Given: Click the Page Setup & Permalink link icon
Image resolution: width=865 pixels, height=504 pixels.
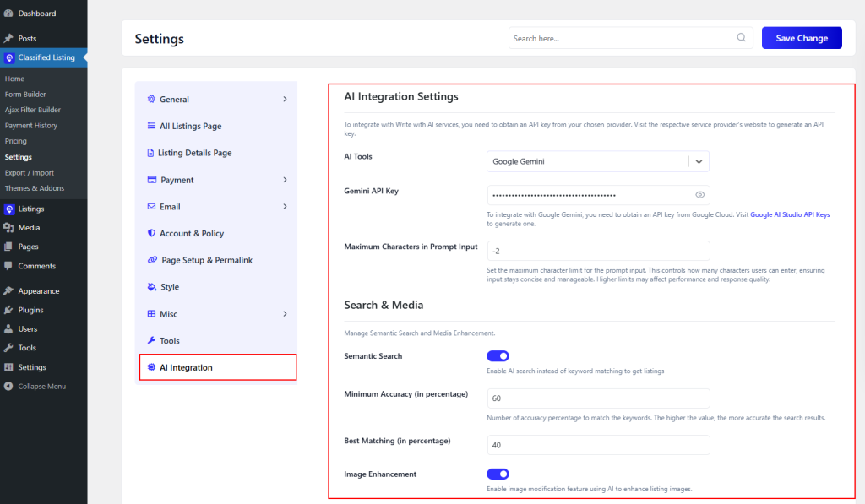Looking at the screenshot, I should (152, 260).
